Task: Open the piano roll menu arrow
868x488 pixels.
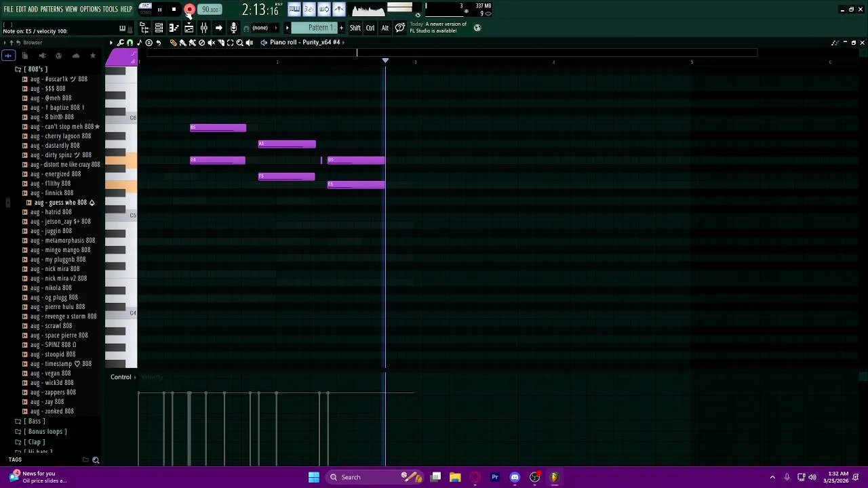Action: click(x=111, y=43)
